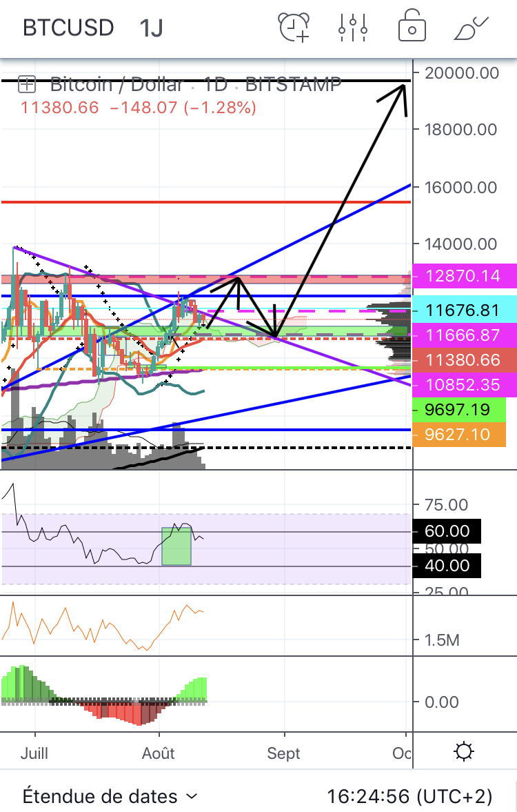
Task: Click the Août label on the time axis
Action: [159, 753]
